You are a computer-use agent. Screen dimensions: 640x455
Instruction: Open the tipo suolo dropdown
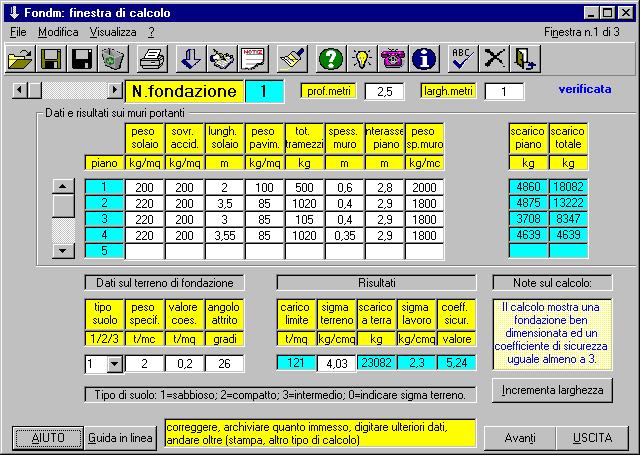pos(112,363)
